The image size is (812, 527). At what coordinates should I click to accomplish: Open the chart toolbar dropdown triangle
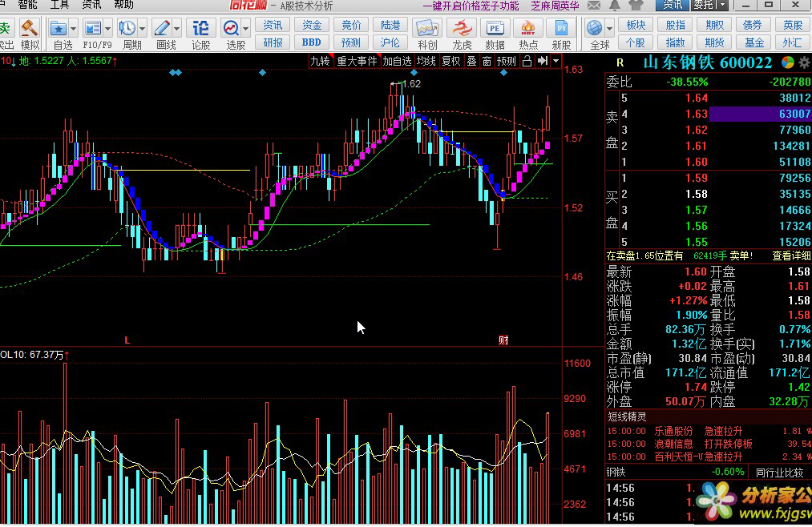click(x=555, y=61)
